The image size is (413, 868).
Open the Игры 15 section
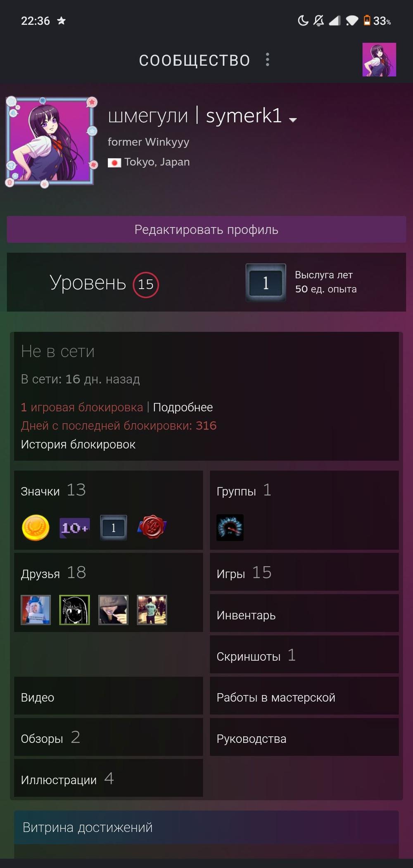pos(304,572)
